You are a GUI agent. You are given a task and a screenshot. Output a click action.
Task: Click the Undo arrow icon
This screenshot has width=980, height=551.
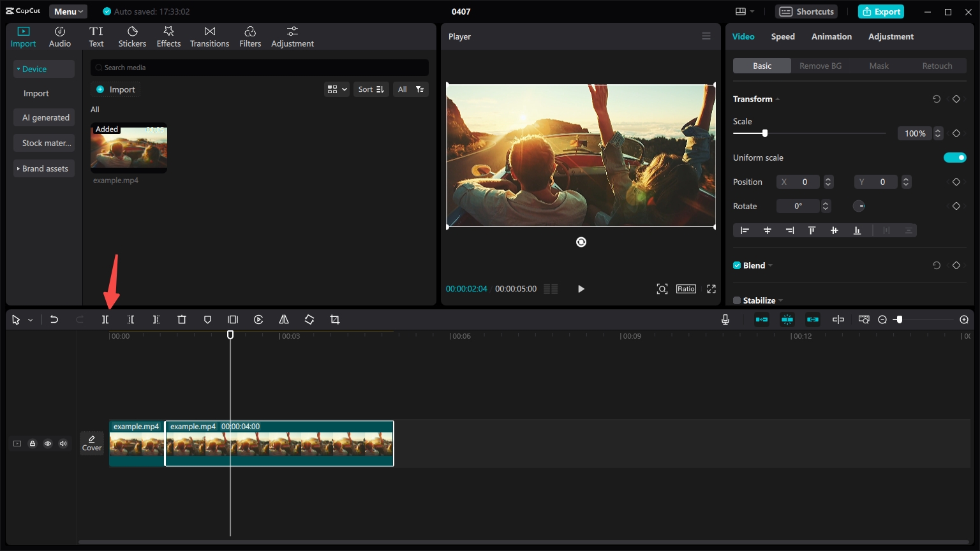tap(54, 320)
